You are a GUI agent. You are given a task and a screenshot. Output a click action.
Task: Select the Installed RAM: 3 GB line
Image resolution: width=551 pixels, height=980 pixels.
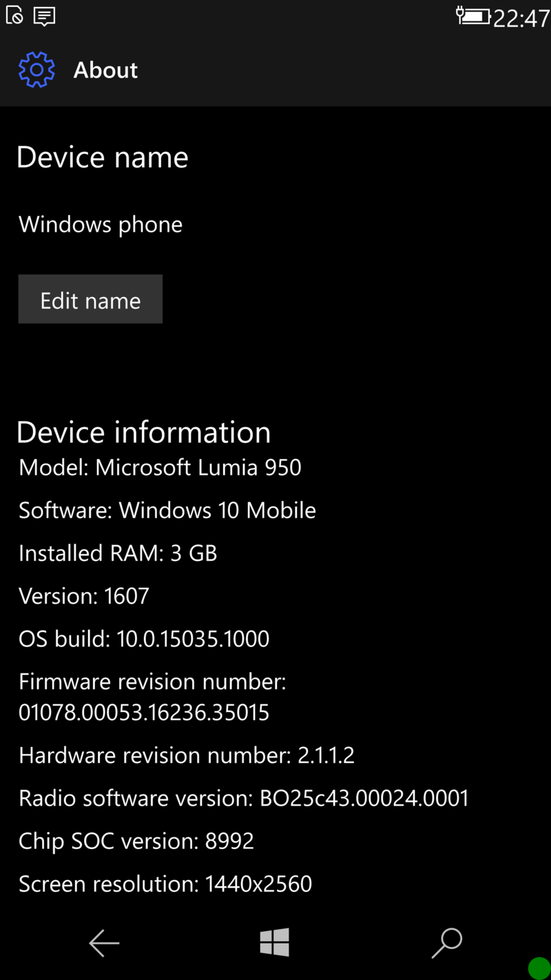(x=118, y=553)
